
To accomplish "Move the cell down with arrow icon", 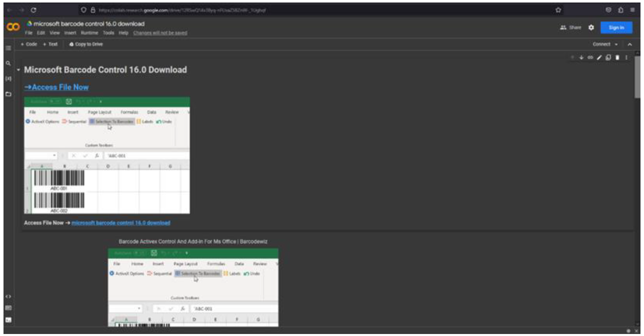I will tap(582, 58).
